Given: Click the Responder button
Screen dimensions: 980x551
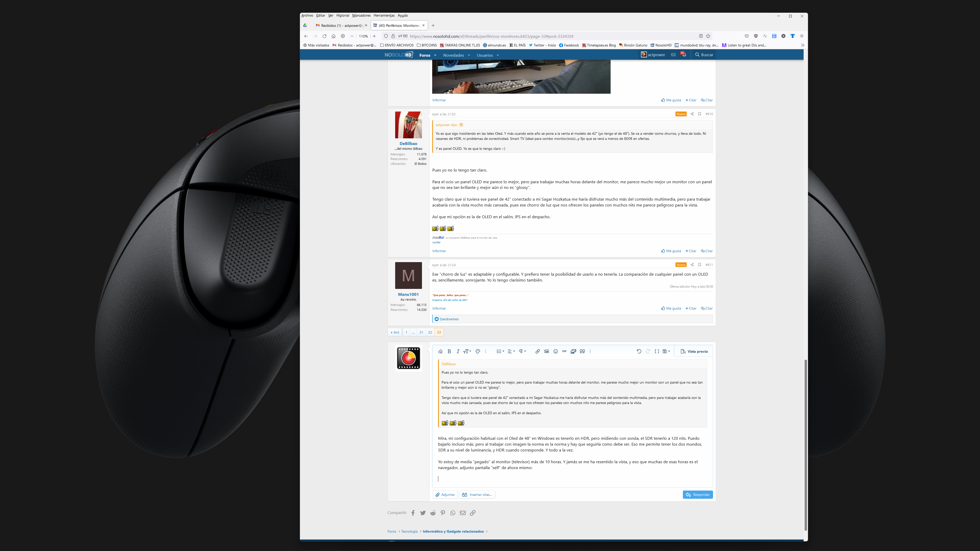Looking at the screenshot, I should [698, 495].
